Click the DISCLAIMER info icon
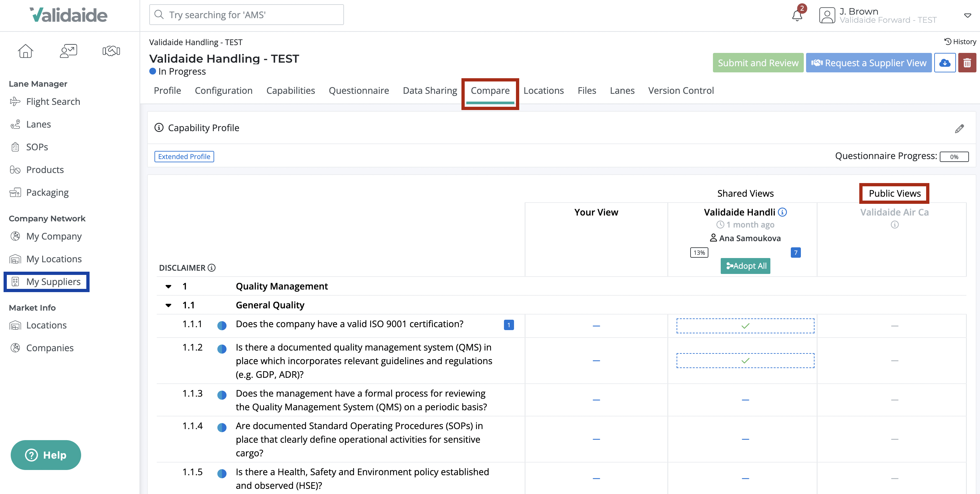This screenshot has width=980, height=494. click(212, 267)
